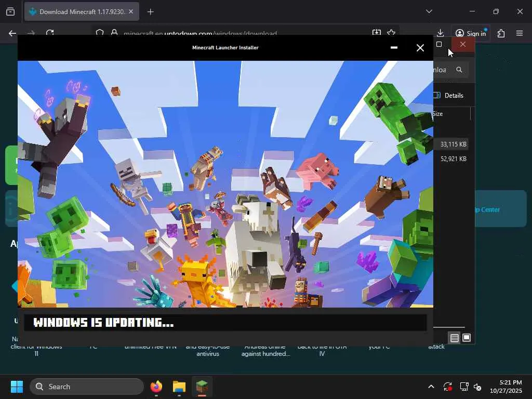Open File Explorer from the taskbar

(x=179, y=387)
